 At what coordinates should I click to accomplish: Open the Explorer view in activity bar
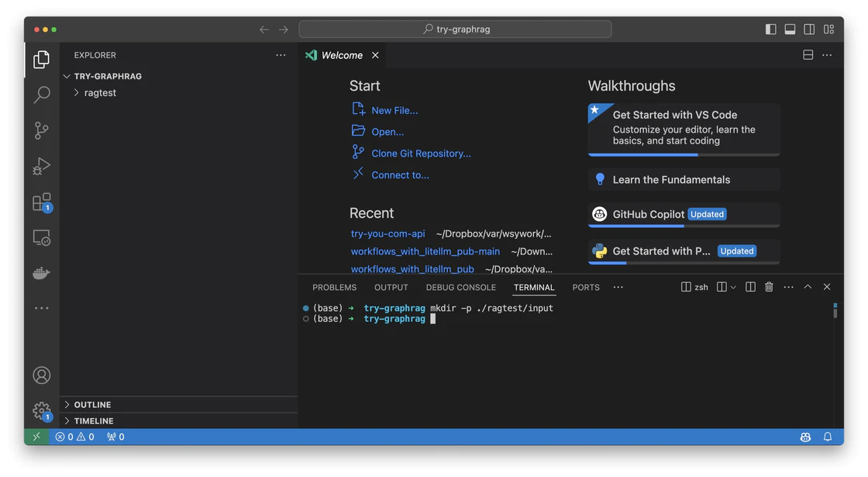[x=42, y=59]
